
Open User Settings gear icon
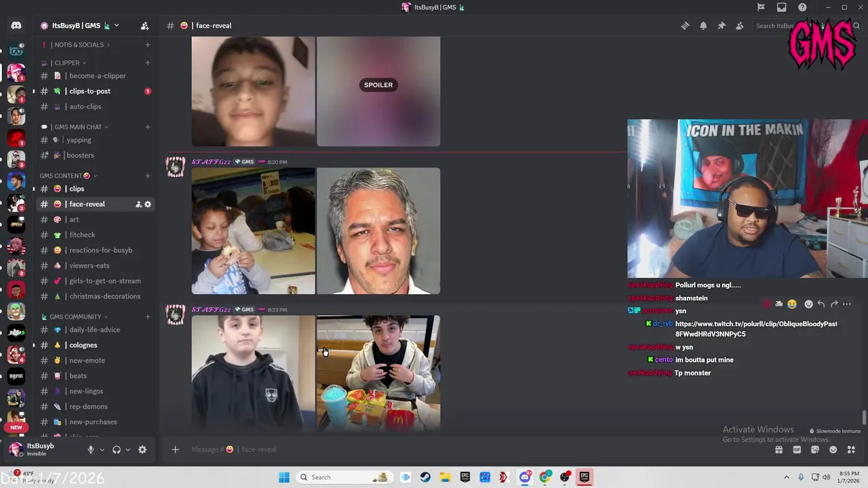pyautogui.click(x=142, y=449)
